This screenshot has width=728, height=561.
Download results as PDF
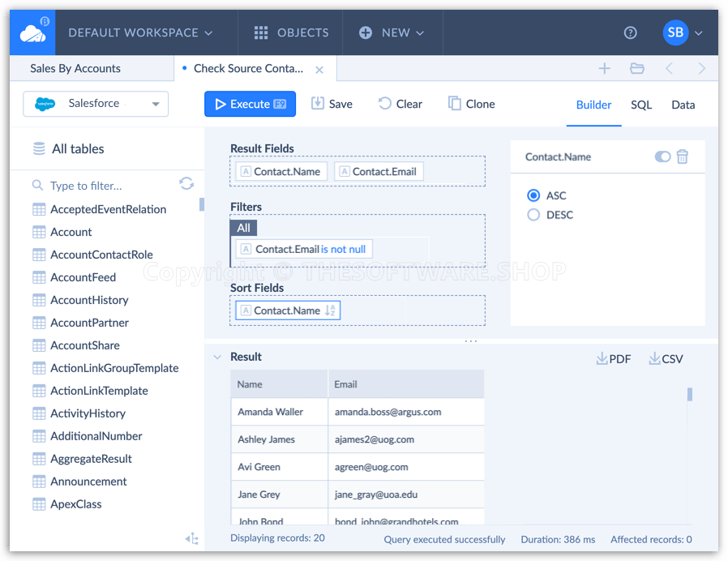pos(613,358)
